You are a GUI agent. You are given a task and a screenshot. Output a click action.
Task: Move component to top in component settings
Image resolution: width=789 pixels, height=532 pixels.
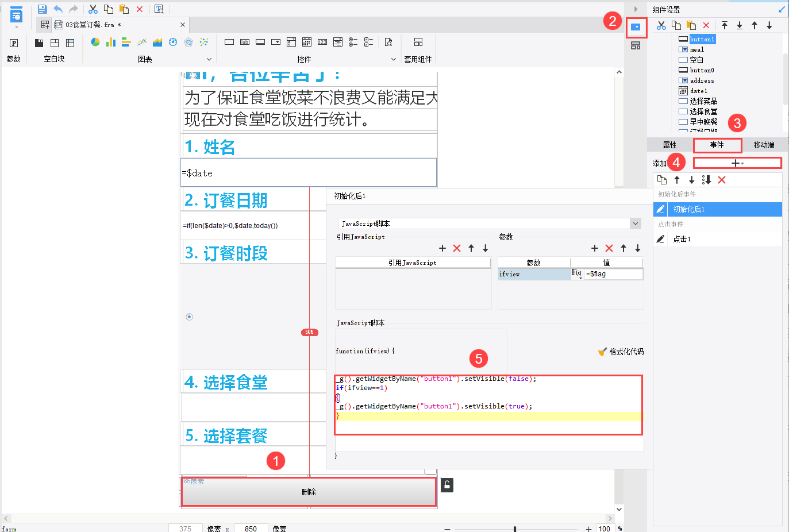pyautogui.click(x=725, y=25)
